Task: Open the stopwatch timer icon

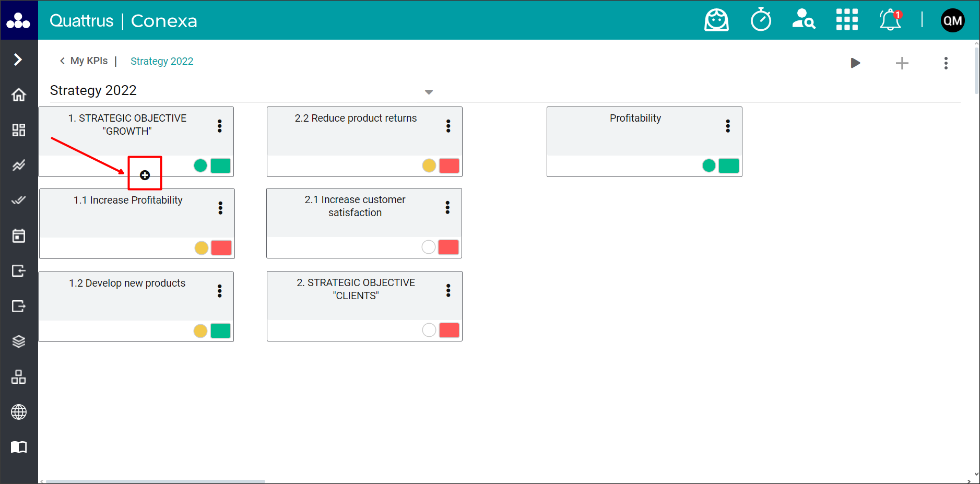Action: tap(761, 20)
